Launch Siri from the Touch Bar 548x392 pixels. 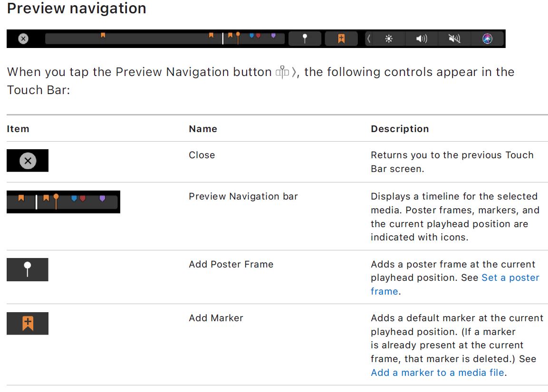(487, 39)
